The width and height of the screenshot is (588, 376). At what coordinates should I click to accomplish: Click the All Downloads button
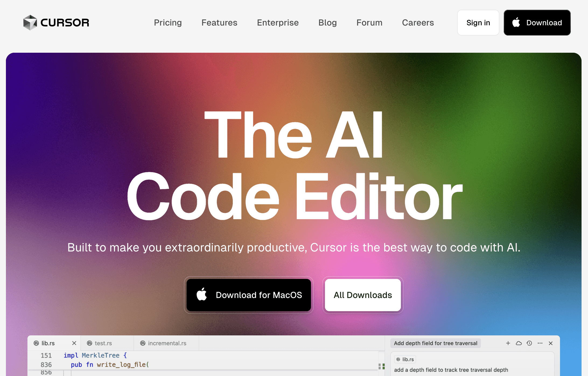(x=363, y=295)
